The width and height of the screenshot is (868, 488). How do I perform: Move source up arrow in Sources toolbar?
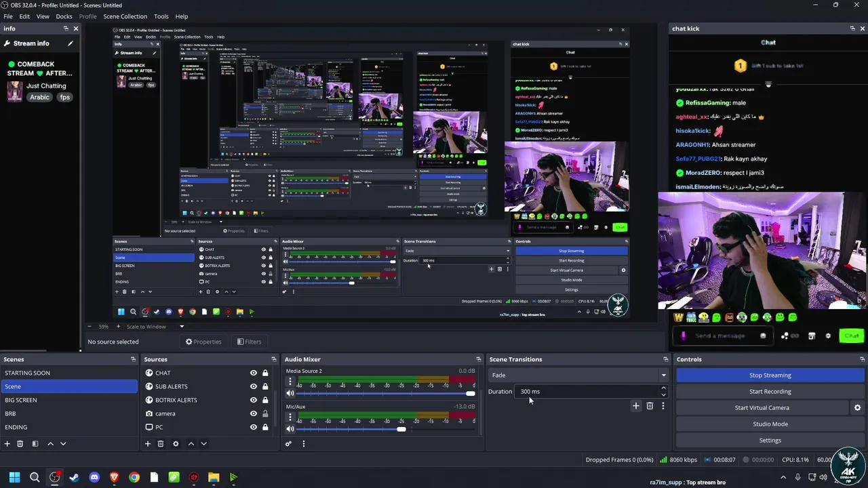[x=191, y=444]
